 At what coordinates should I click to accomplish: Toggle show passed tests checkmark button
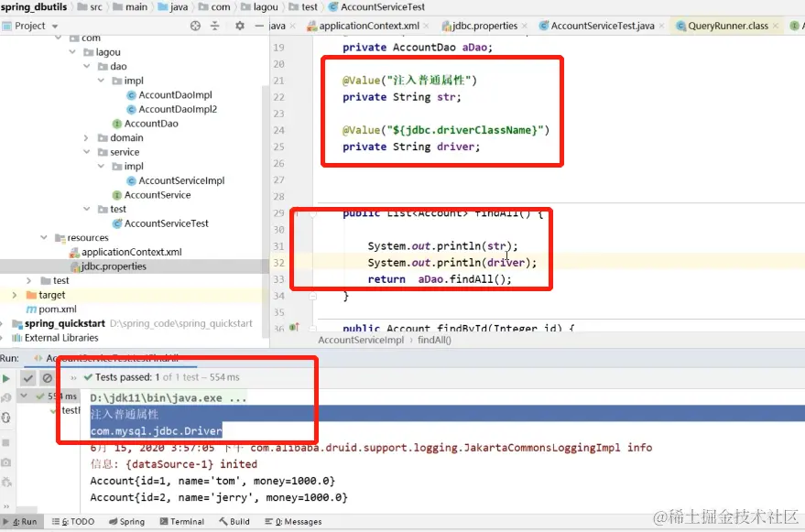27,378
